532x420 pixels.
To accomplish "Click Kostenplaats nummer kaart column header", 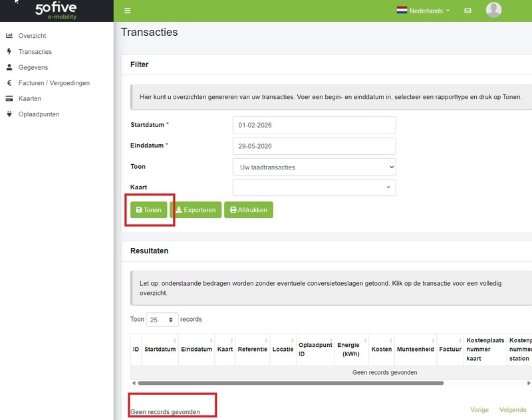I will (x=485, y=349).
